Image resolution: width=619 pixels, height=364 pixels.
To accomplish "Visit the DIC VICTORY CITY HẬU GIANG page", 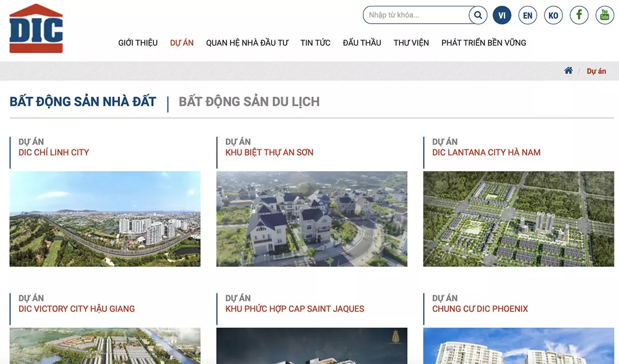I will pyautogui.click(x=76, y=309).
